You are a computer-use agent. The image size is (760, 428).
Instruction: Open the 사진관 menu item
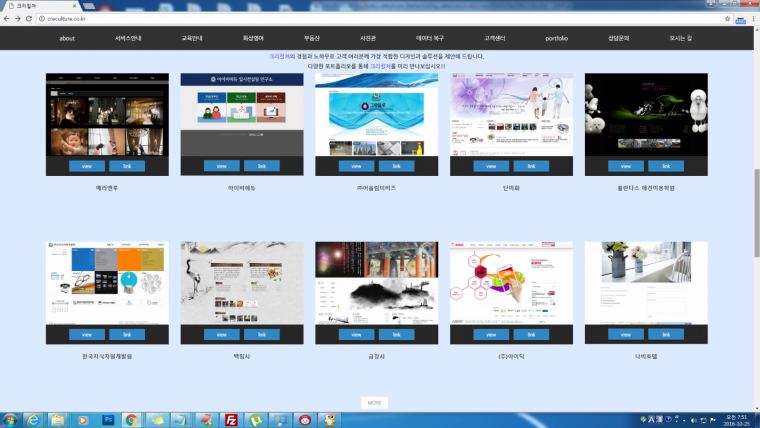[368, 38]
